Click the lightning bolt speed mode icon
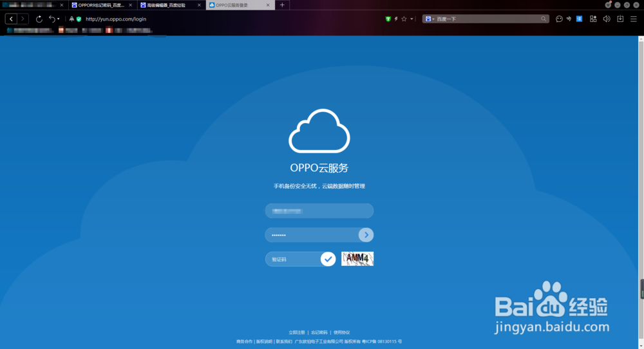The height and width of the screenshot is (349, 644). (x=396, y=19)
